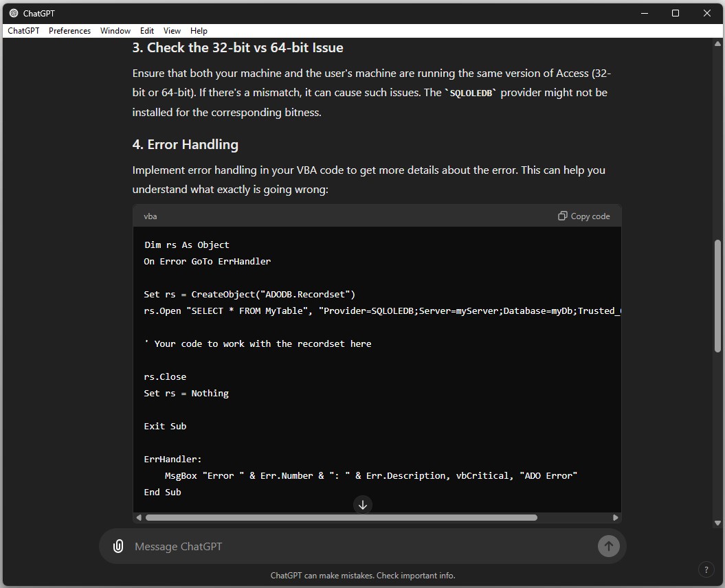Screen dimensions: 725x588
Task: Click the copy icon beside 'Copy code'
Action: 561,216
